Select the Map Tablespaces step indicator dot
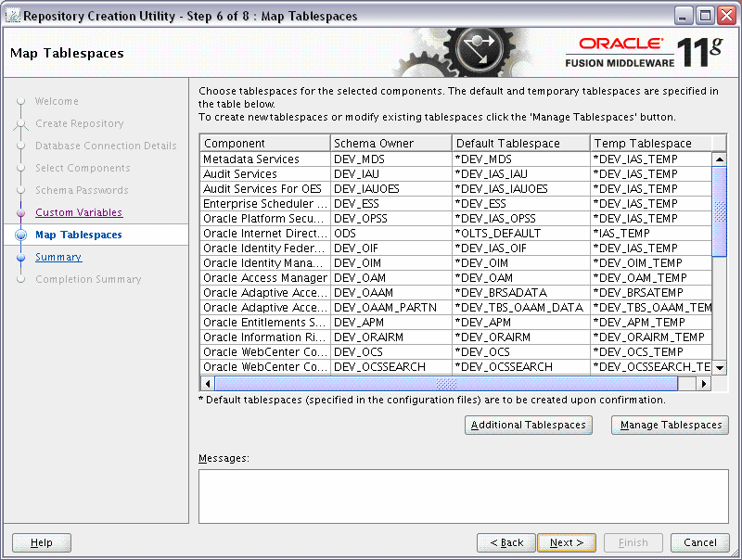Screen dimensions: 742x560 pyautogui.click(x=20, y=235)
